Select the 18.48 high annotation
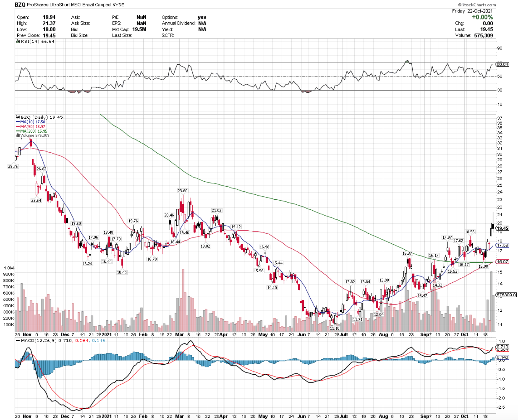The image size is (518, 420). point(108,232)
